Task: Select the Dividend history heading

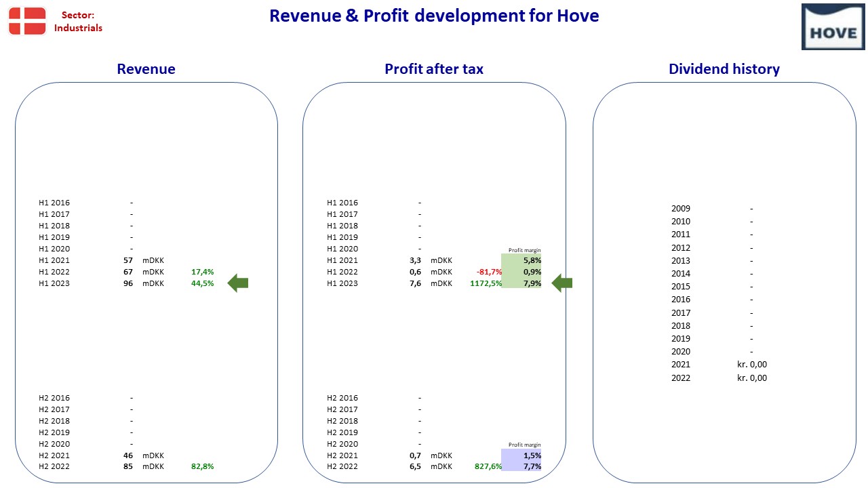Action: (724, 69)
